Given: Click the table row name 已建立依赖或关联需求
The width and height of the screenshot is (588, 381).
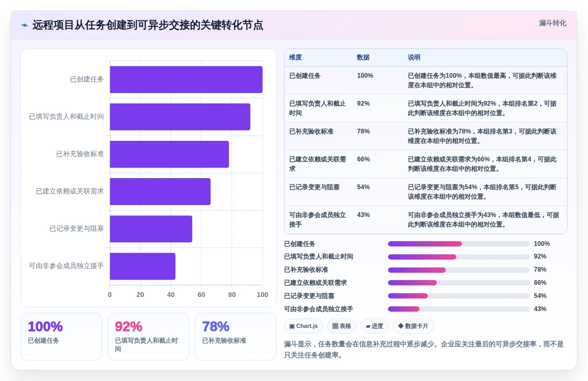Looking at the screenshot, I should point(318,164).
